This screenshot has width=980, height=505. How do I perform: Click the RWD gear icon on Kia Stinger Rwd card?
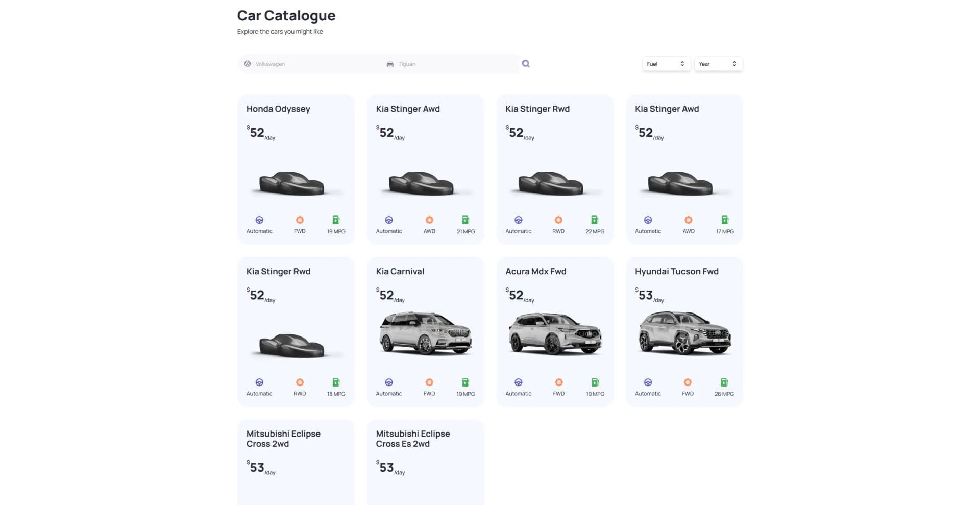[558, 220]
